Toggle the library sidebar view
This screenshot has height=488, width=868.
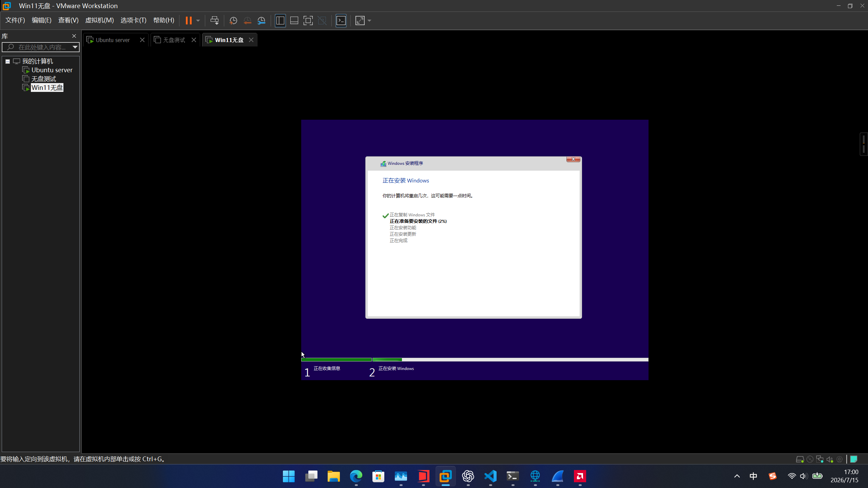point(280,21)
